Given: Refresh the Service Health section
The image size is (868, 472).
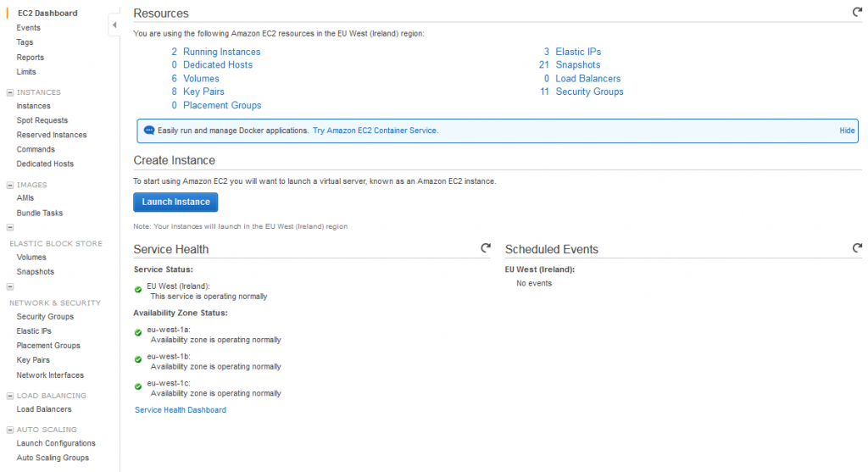Looking at the screenshot, I should point(486,248).
